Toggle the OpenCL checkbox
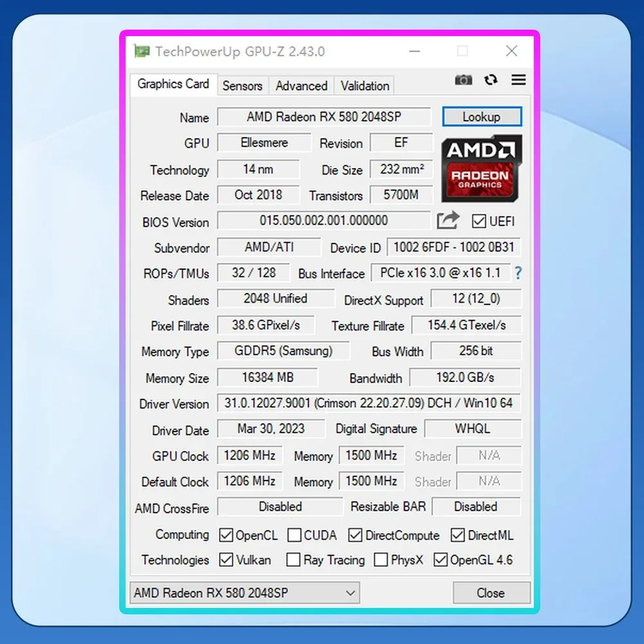644x644 pixels. click(226, 535)
